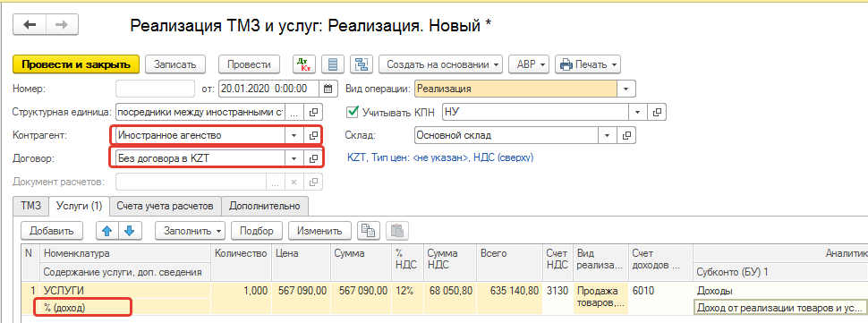
Task: Switch to Дополнительно tab
Action: 265,206
